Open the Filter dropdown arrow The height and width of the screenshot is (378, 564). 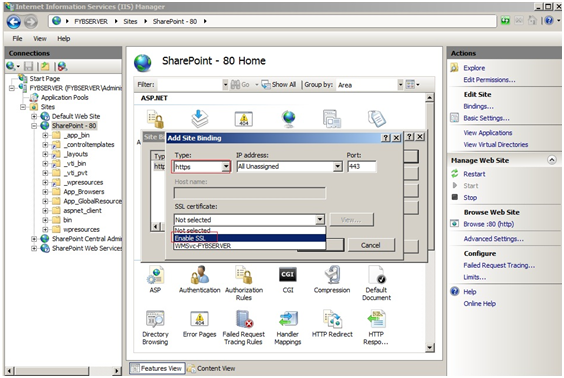pos(225,85)
